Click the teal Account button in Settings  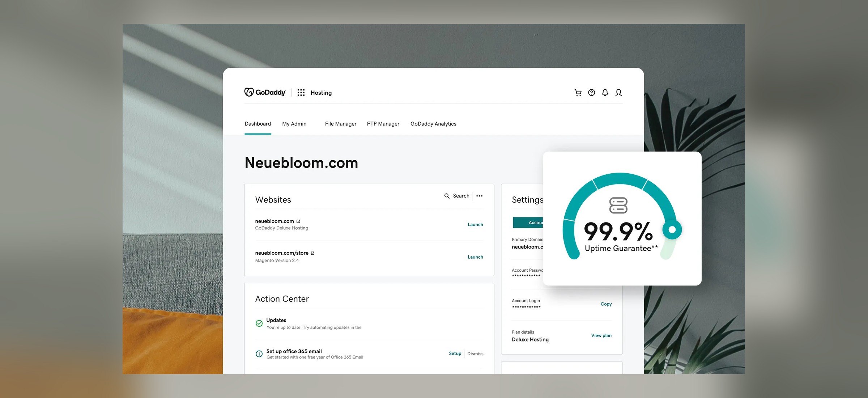click(528, 223)
